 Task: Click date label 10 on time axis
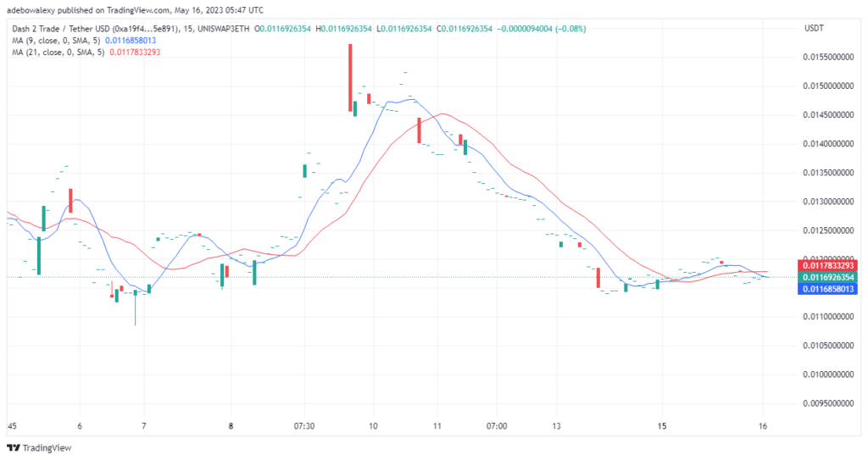tap(373, 426)
